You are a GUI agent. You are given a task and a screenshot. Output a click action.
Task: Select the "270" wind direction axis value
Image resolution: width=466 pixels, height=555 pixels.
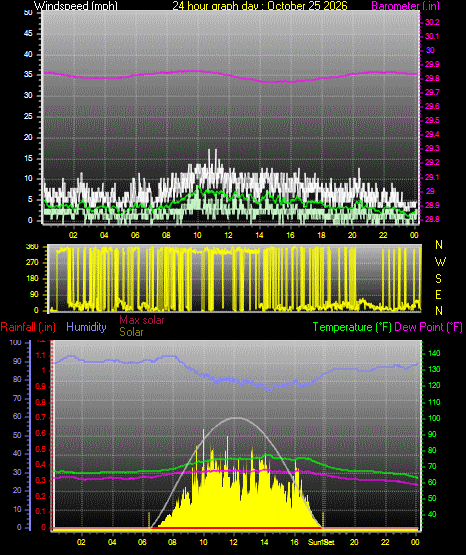(x=32, y=263)
